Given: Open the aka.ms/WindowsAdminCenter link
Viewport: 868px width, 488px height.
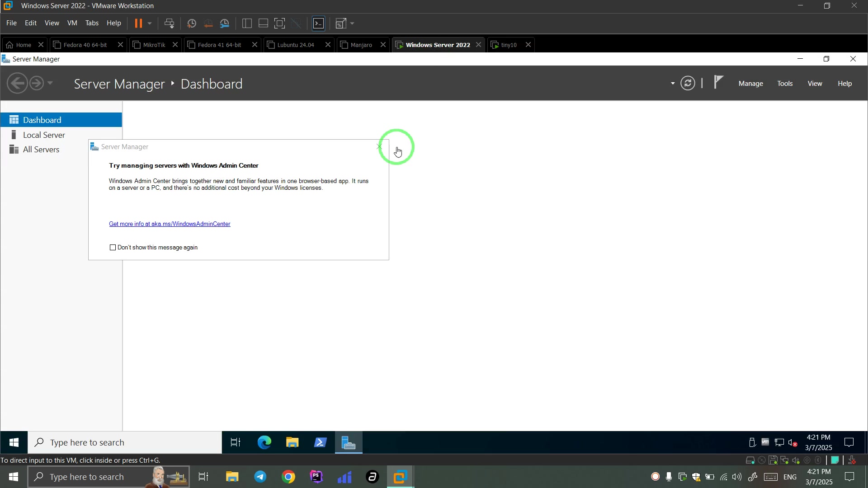Looking at the screenshot, I should click(x=170, y=224).
